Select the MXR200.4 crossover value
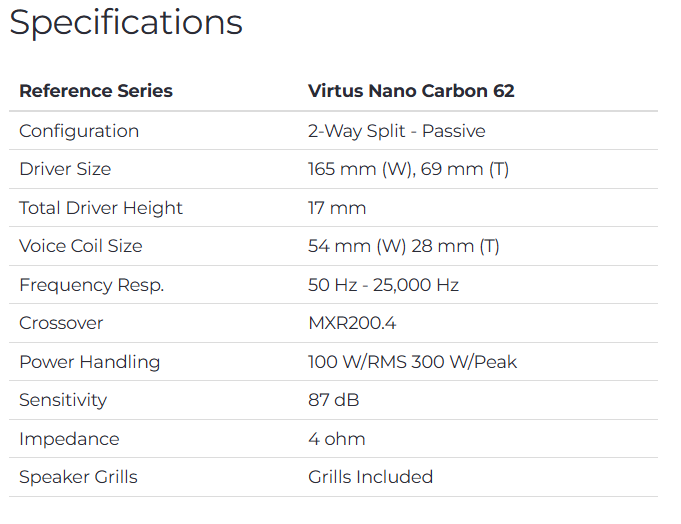681x524 pixels. (x=350, y=323)
